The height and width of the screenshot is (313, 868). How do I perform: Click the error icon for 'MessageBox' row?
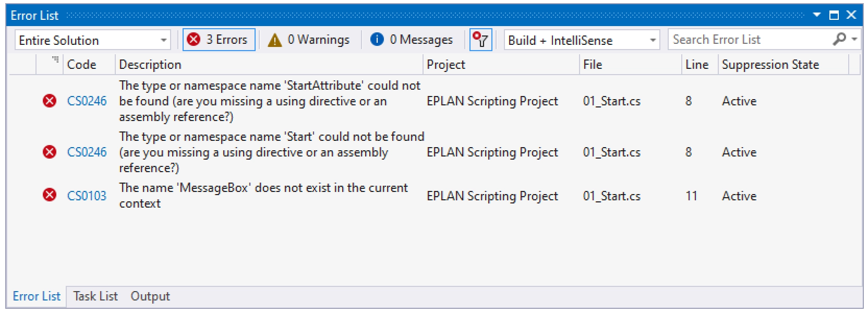tap(50, 195)
